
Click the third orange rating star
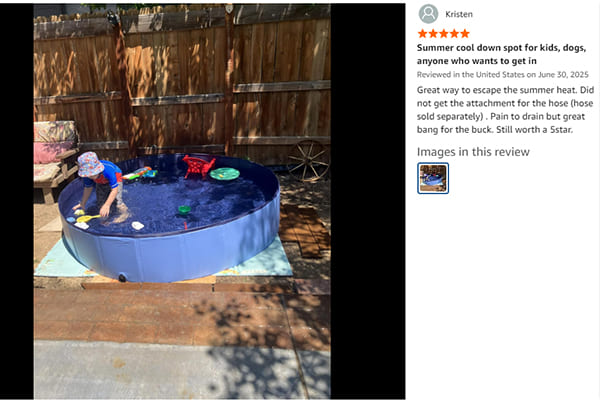click(x=444, y=34)
